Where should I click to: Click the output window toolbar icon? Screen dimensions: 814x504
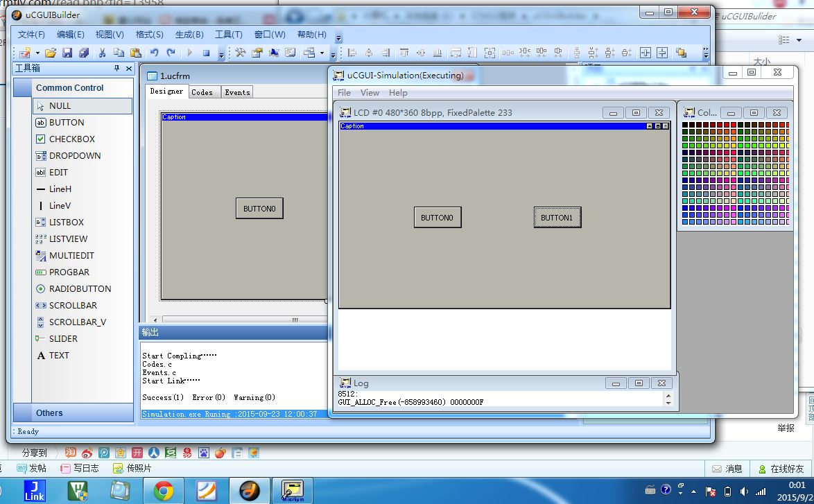(291, 53)
